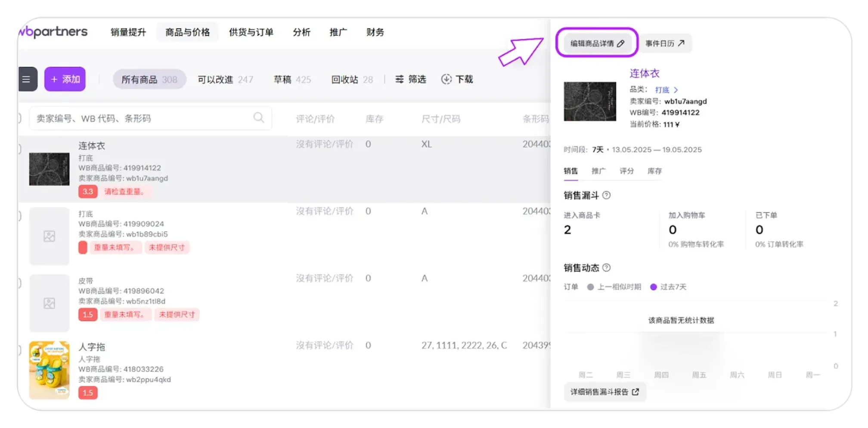Viewport: 868px width, 428px height.
Task: Open 商品与价格 menu
Action: click(x=187, y=32)
